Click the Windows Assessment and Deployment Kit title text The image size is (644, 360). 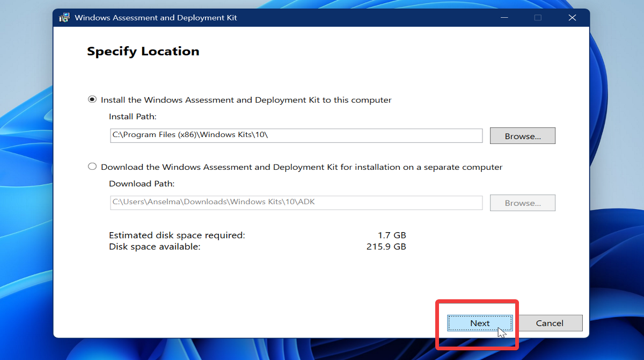pyautogui.click(x=156, y=17)
